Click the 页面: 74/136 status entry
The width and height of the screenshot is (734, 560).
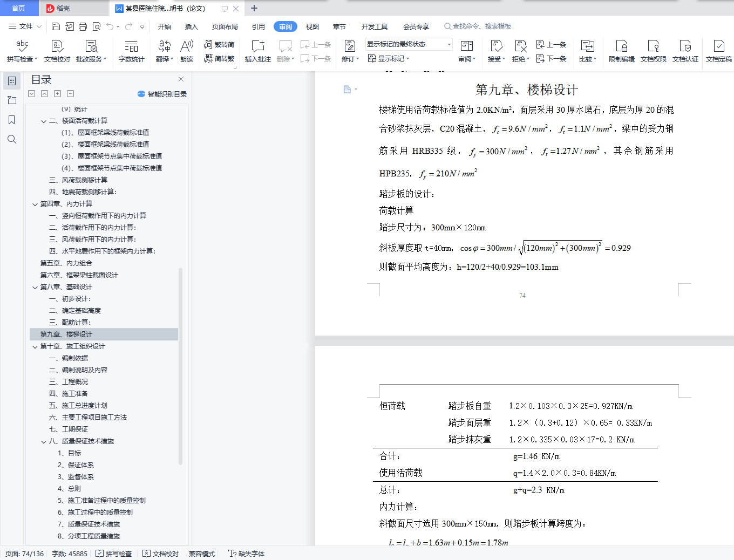point(25,554)
